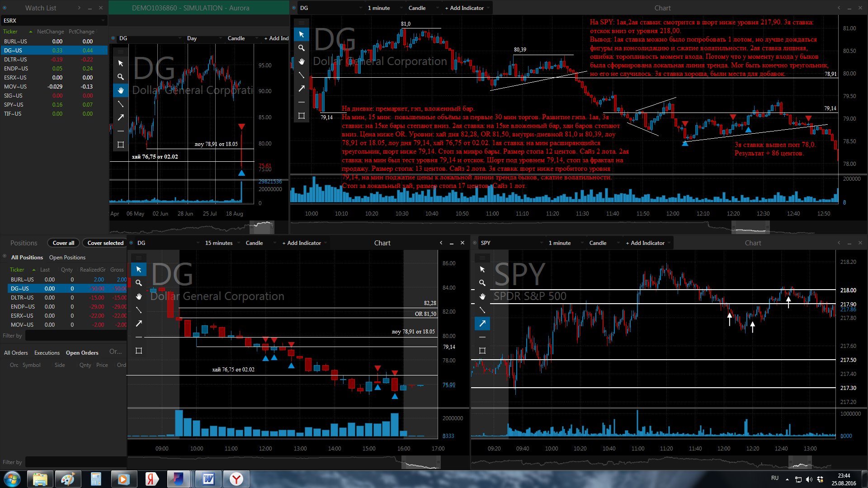Select pointer tool in 1-minute DG chart
The width and height of the screenshot is (868, 488).
pyautogui.click(x=302, y=34)
